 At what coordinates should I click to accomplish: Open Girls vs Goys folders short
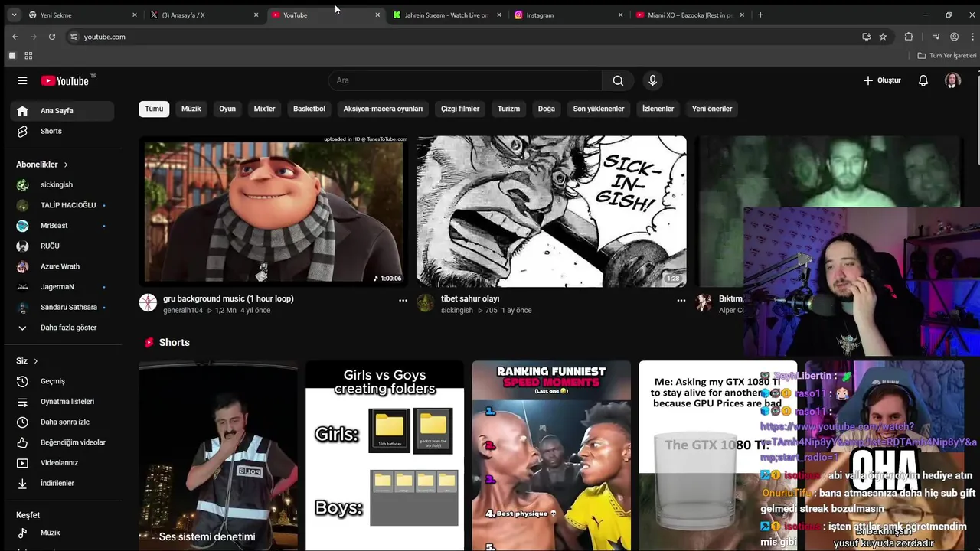coord(384,456)
